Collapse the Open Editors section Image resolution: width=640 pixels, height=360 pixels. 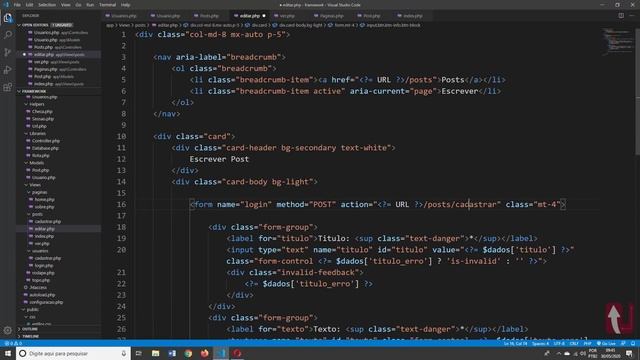pos(47,25)
